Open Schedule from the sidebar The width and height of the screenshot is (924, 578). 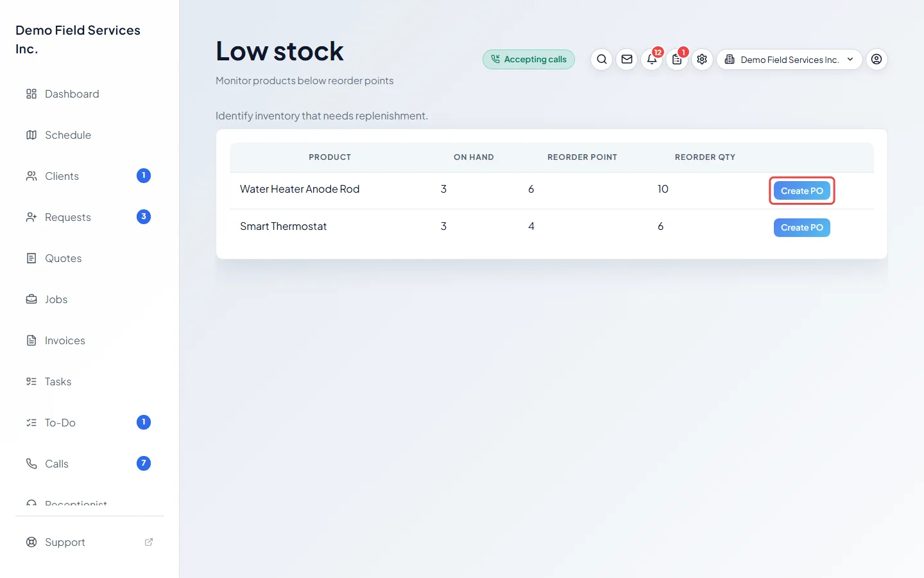tap(90, 135)
